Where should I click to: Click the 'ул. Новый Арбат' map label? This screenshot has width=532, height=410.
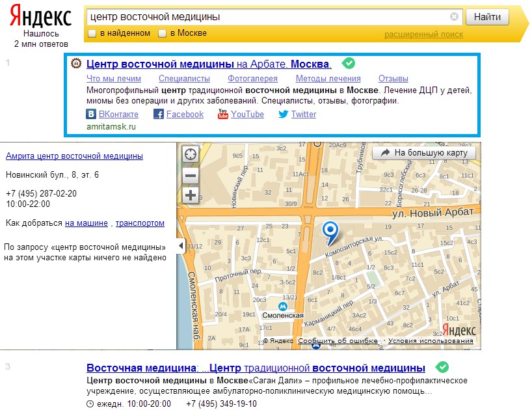click(x=432, y=212)
